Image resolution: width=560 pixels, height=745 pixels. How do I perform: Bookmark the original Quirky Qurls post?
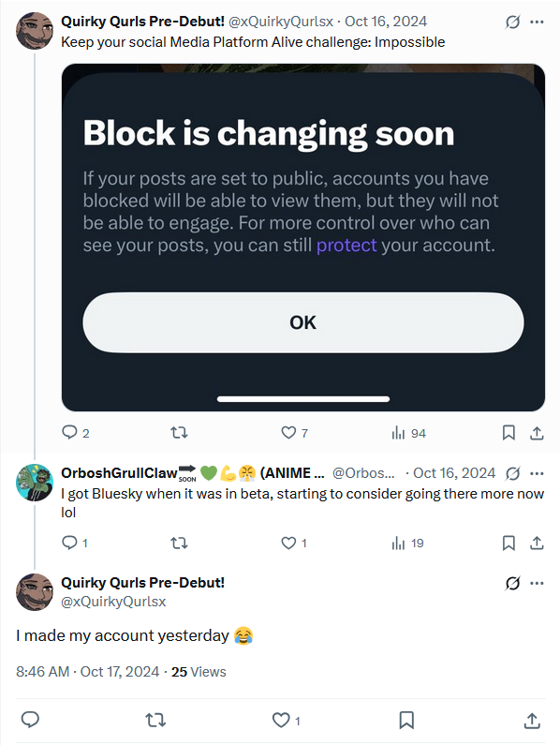point(508,432)
